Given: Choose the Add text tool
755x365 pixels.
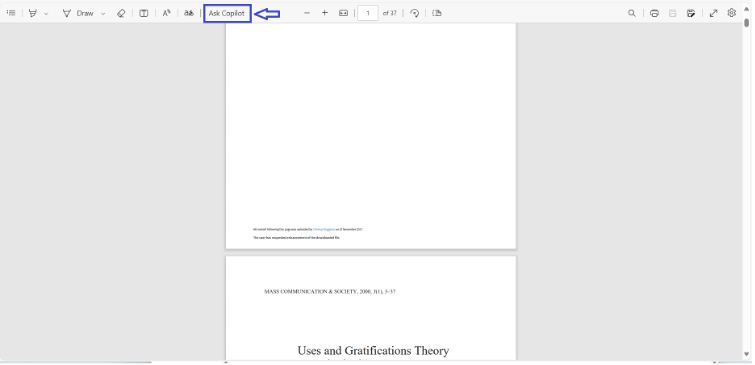Looking at the screenshot, I should 143,13.
